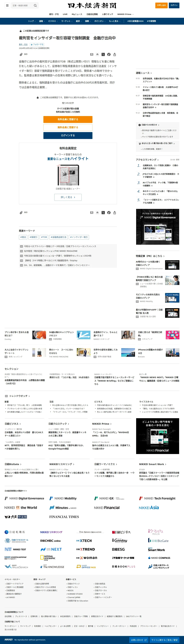Viewport: 184px width, 644px height.
Task: Open NIKKEI Asia logo link
Action: 149,508
